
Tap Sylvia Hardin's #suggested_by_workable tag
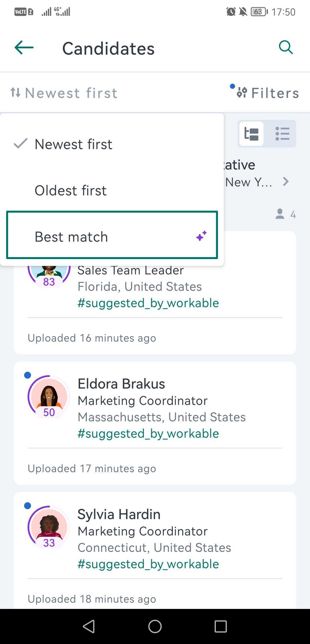click(148, 564)
